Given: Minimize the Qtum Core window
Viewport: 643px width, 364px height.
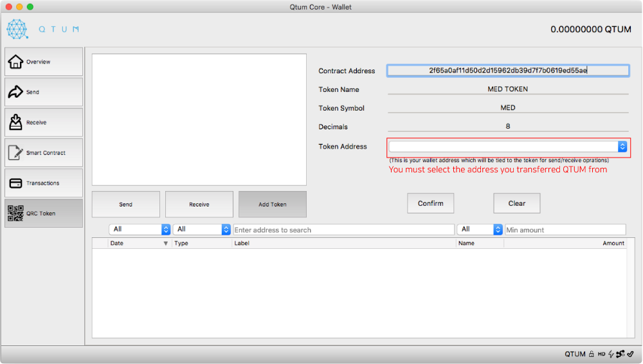Looking at the screenshot, I should click(x=19, y=7).
